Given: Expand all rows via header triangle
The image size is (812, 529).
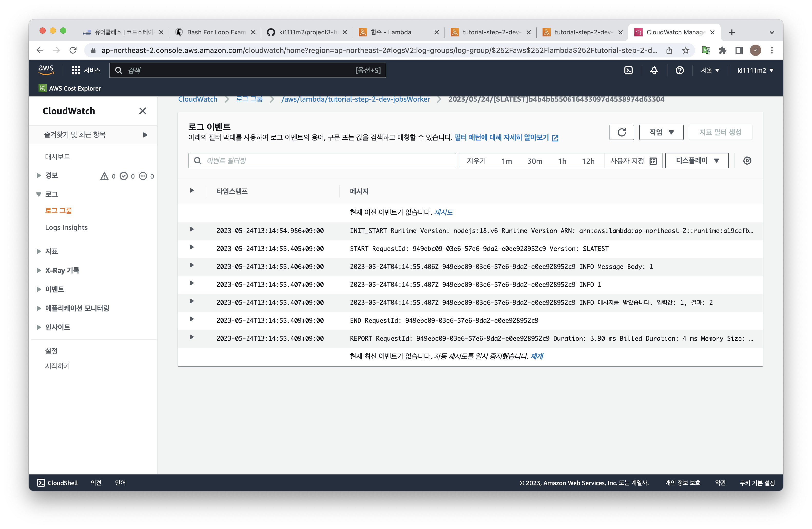Looking at the screenshot, I should coord(192,190).
